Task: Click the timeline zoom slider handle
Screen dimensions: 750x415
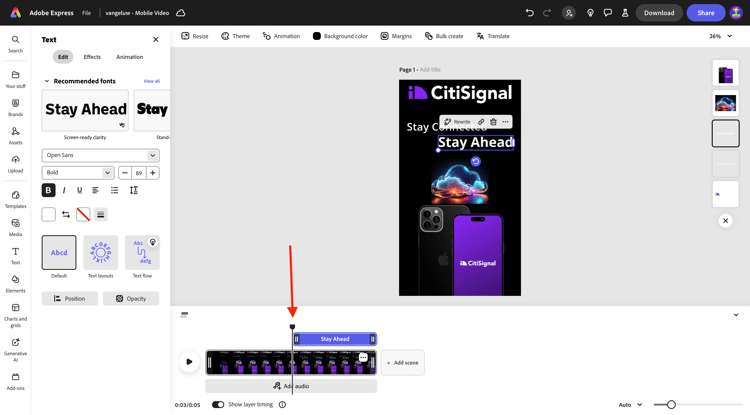Action: point(671,404)
